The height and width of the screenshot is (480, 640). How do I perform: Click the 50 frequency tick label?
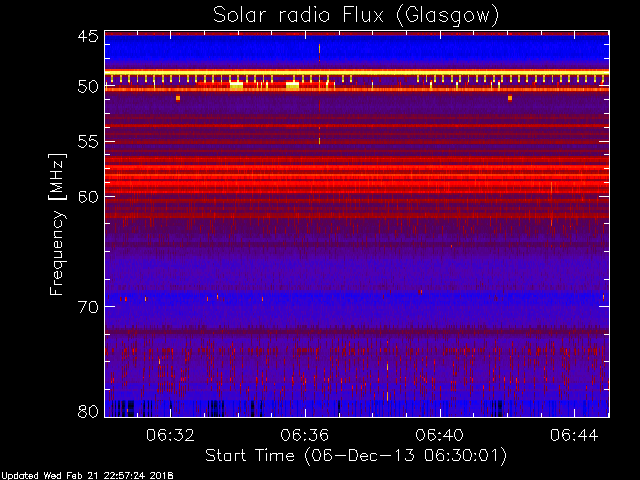pos(88,87)
